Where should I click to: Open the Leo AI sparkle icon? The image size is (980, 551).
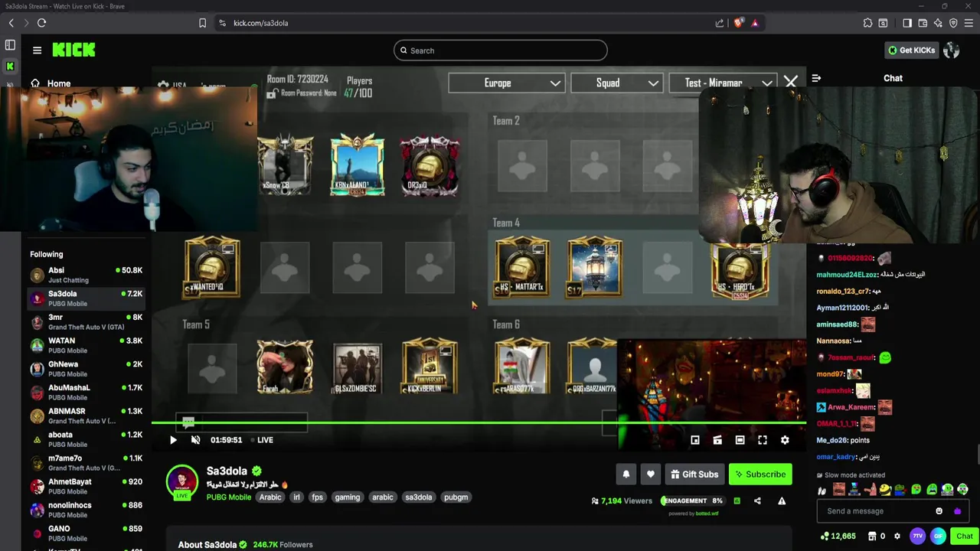point(938,23)
